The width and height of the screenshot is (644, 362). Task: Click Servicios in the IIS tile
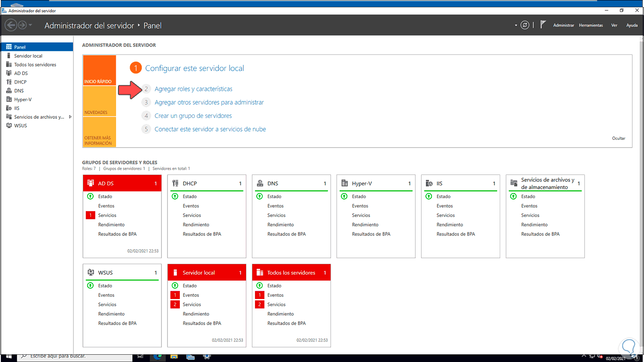(x=446, y=215)
